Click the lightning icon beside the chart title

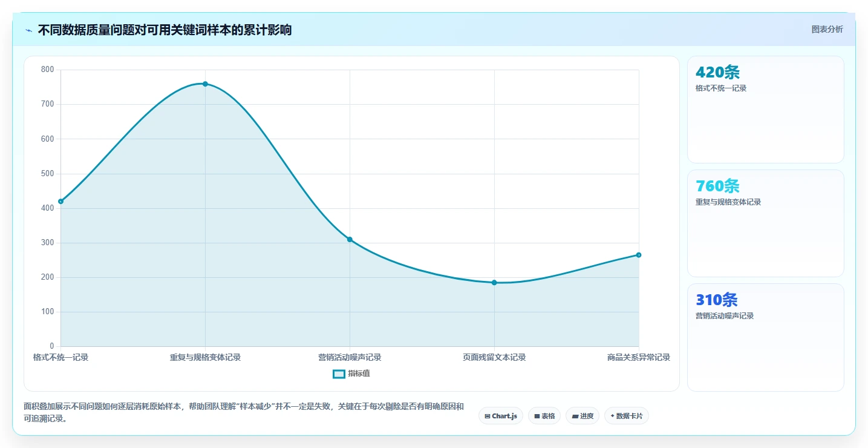coord(28,30)
